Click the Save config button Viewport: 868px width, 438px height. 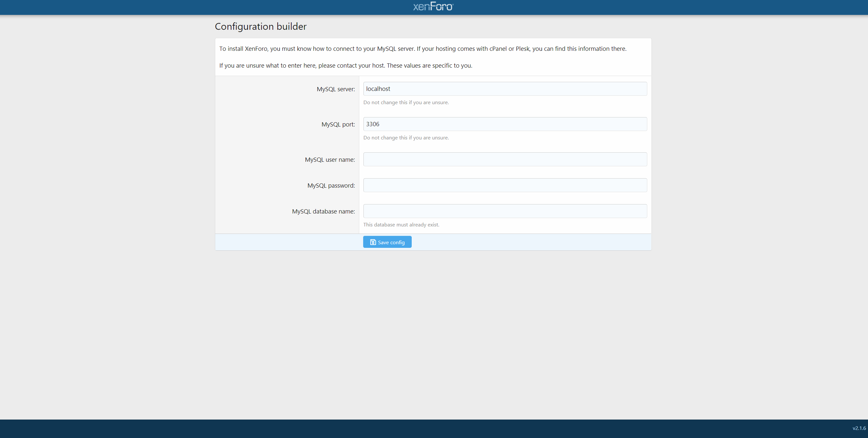coord(387,242)
